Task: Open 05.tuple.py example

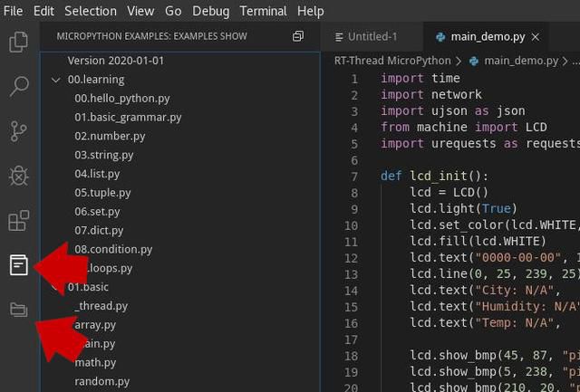Action: pos(102,193)
